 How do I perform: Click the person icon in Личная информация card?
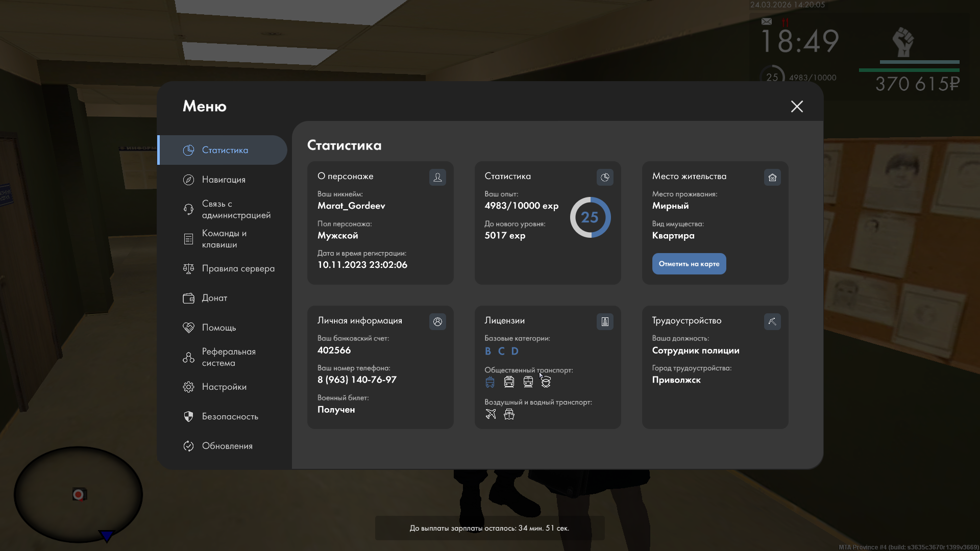(x=437, y=321)
